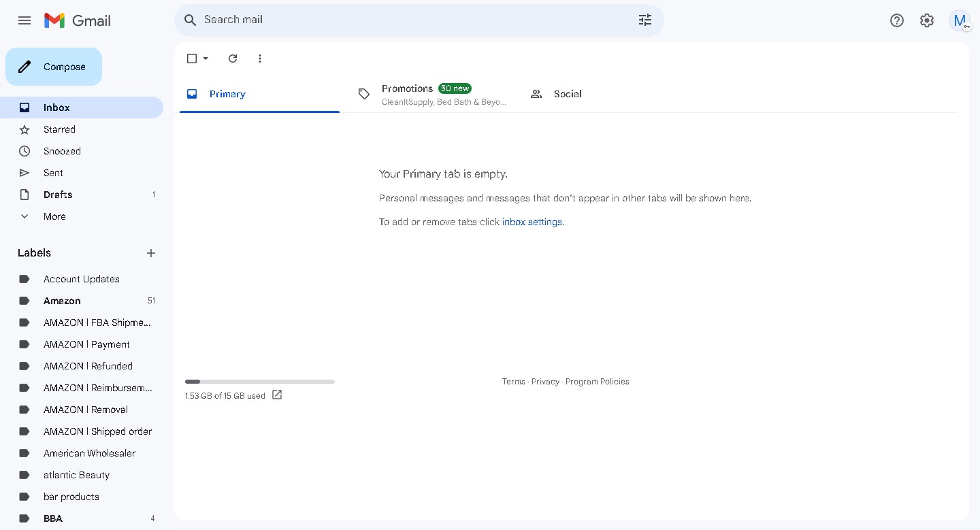Open the Sent folder
This screenshot has width=980, height=530.
coord(82,173)
